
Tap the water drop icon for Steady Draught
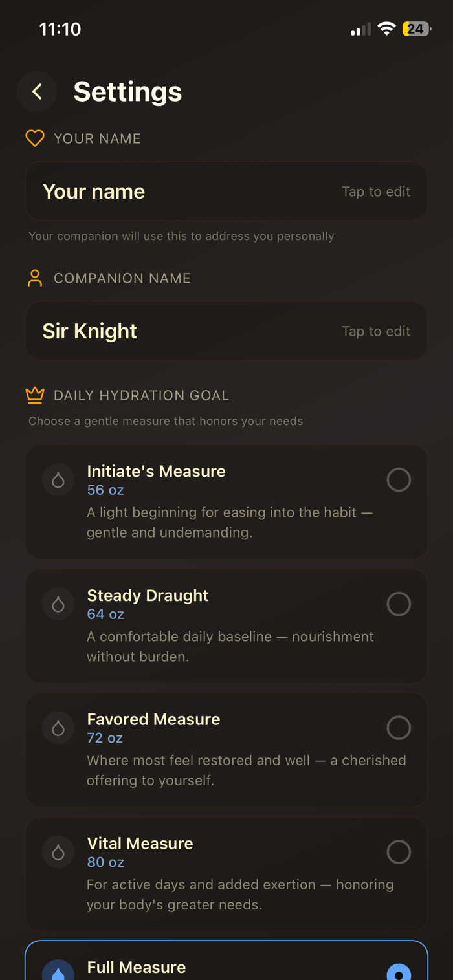pos(58,604)
